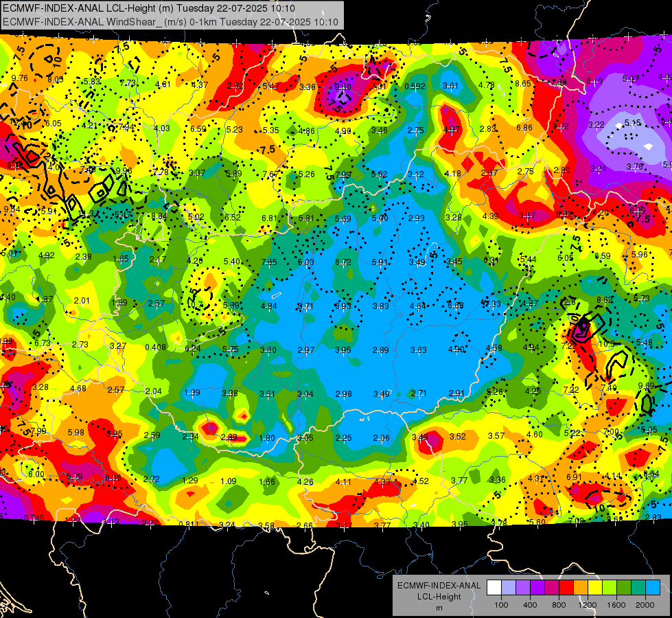Click the legend tick label 2000

pos(645,605)
